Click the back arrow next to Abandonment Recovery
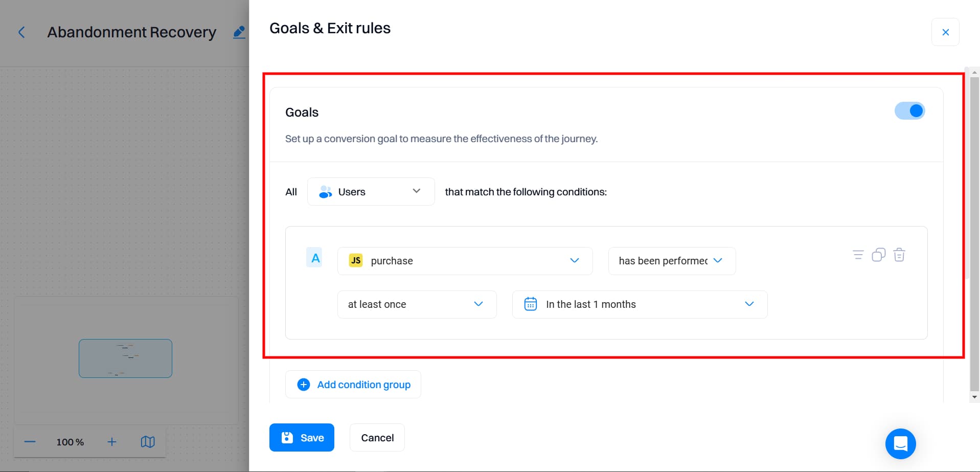Viewport: 980px width, 472px height. (x=21, y=32)
